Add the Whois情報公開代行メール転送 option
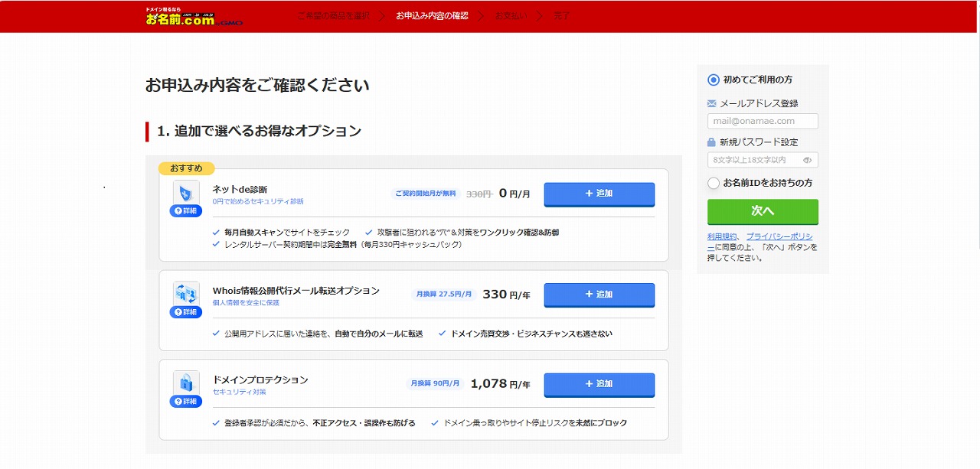The height and width of the screenshot is (469, 980). click(599, 295)
